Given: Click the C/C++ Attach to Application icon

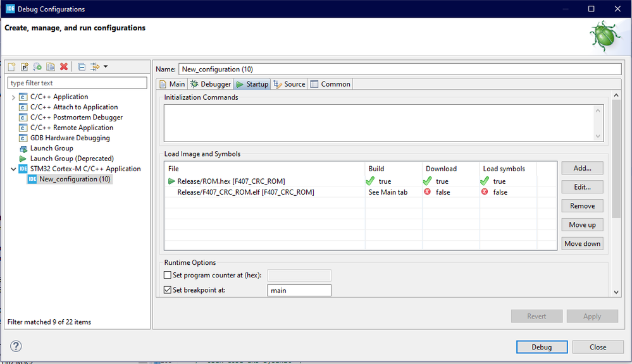Looking at the screenshot, I should [23, 107].
